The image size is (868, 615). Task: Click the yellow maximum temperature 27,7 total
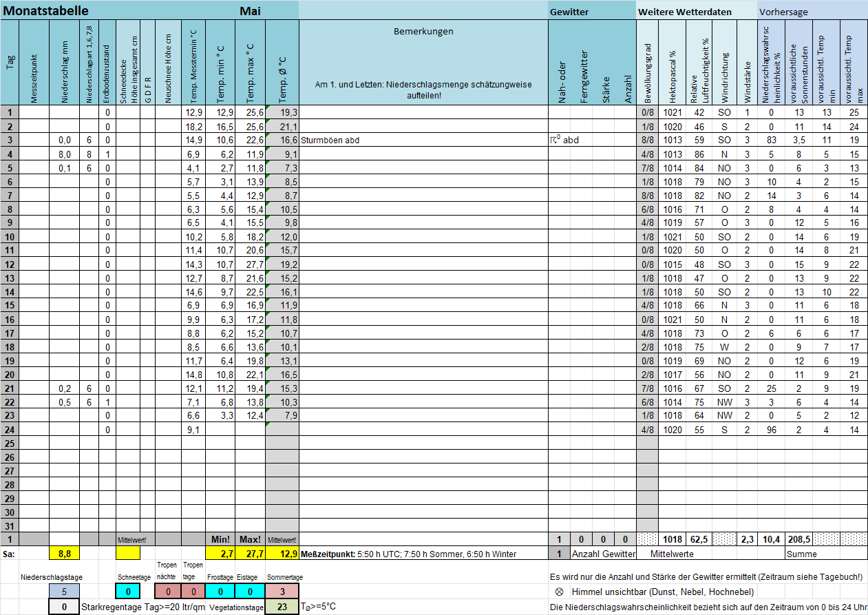click(x=250, y=553)
